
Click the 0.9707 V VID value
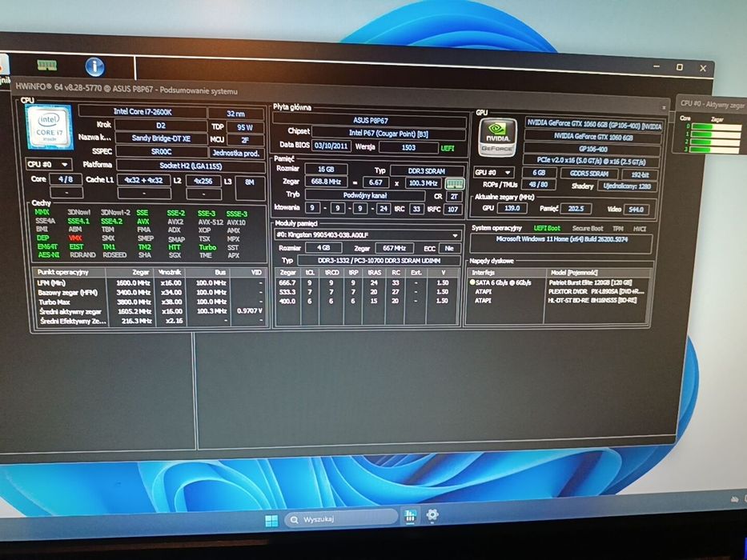[x=250, y=311]
